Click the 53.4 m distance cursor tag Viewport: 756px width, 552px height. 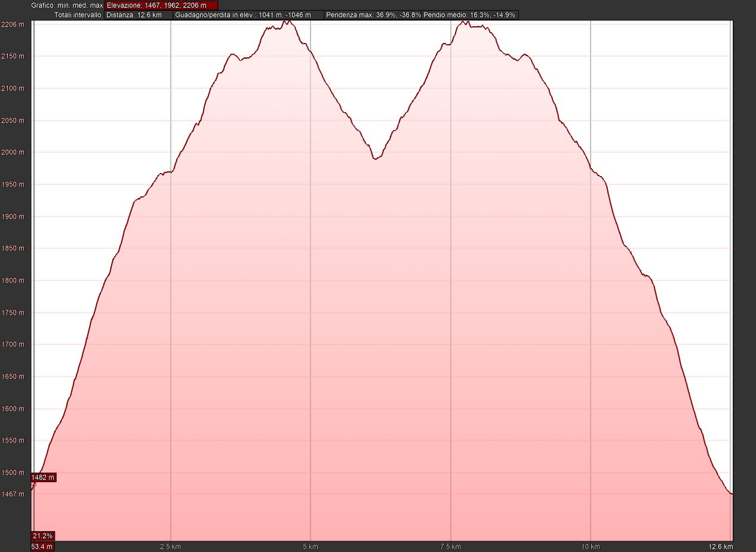(x=42, y=547)
